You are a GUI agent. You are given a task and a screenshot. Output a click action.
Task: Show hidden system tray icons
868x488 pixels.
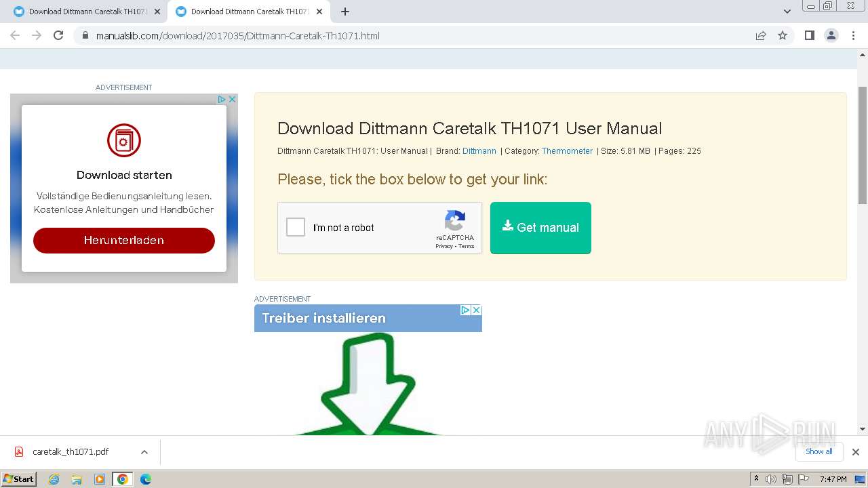coord(756,479)
